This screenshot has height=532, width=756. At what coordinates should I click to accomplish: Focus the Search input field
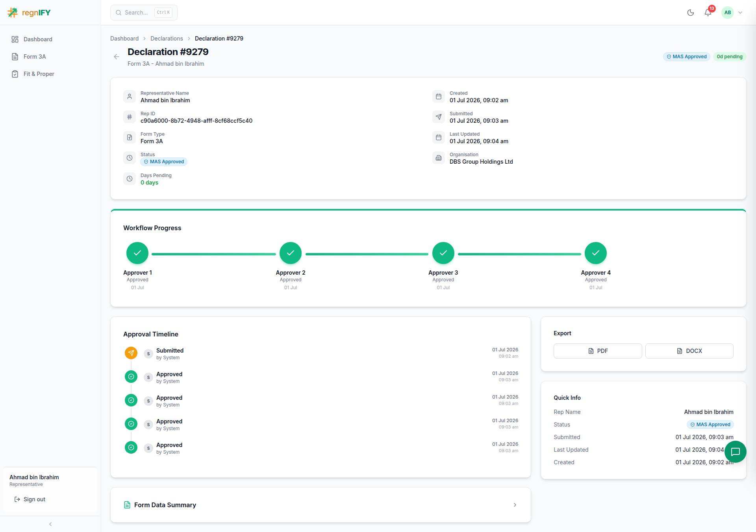tap(144, 13)
